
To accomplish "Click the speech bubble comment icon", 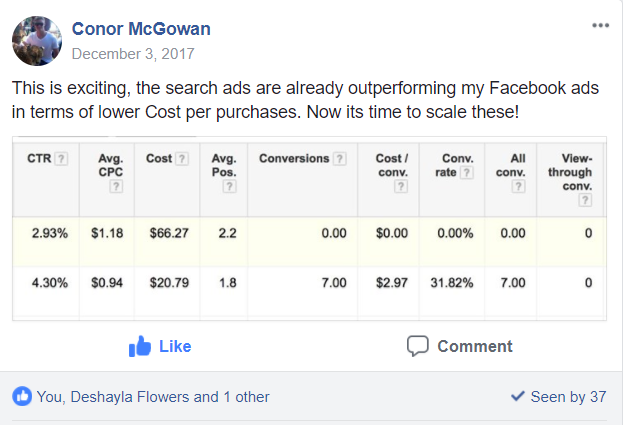I will [418, 346].
